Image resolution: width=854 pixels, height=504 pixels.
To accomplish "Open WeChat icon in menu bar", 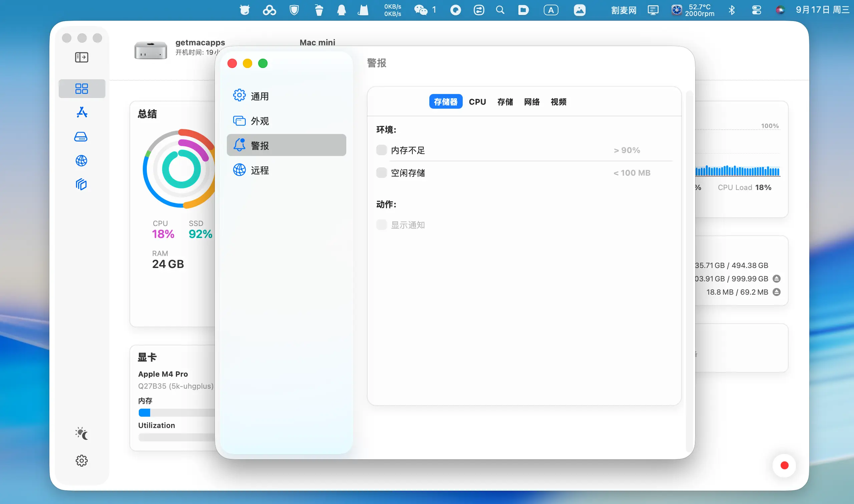I will 421,10.
